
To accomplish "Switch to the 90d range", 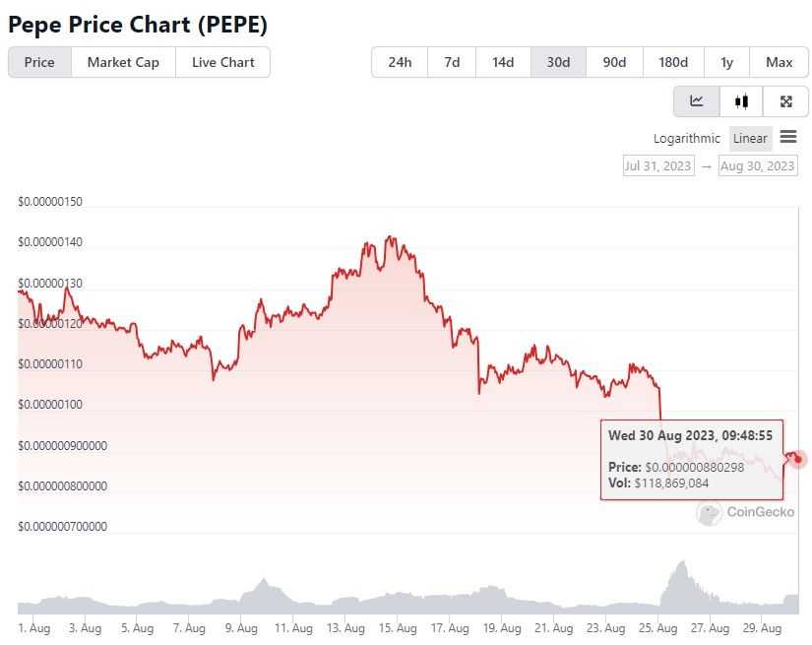I will point(614,62).
